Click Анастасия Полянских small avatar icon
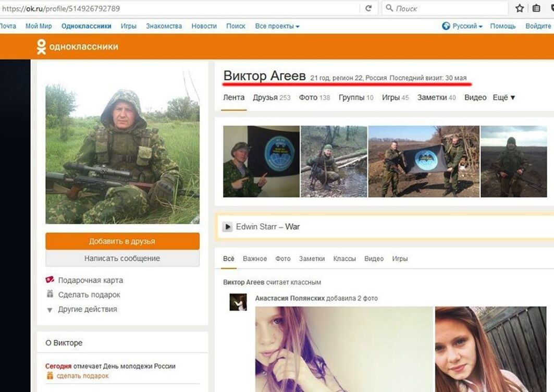The image size is (554, 392). (x=238, y=302)
